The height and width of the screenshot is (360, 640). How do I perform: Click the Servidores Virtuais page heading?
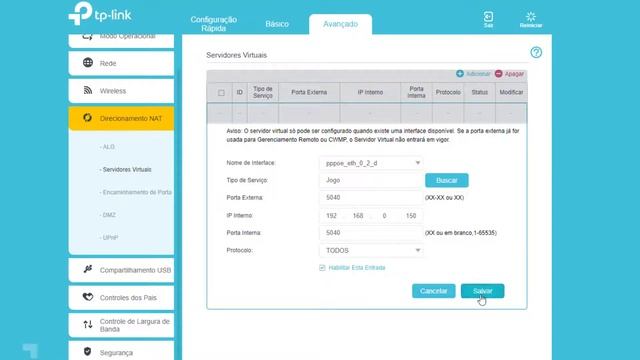click(x=236, y=55)
